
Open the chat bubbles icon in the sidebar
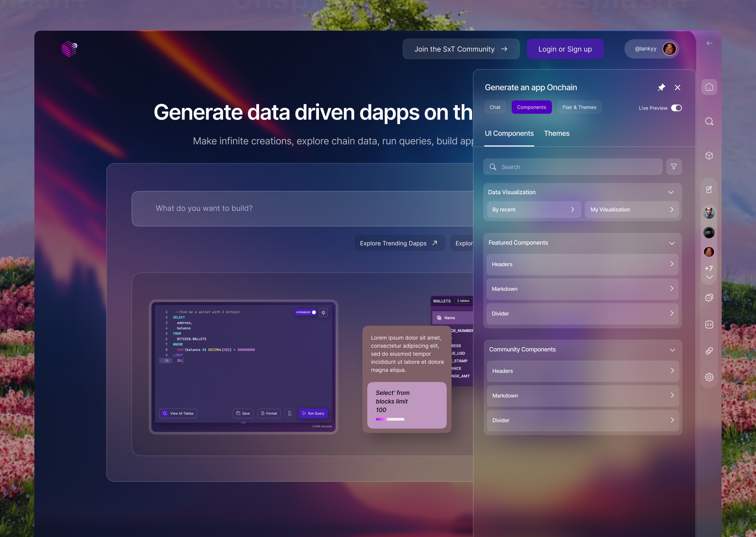709,298
